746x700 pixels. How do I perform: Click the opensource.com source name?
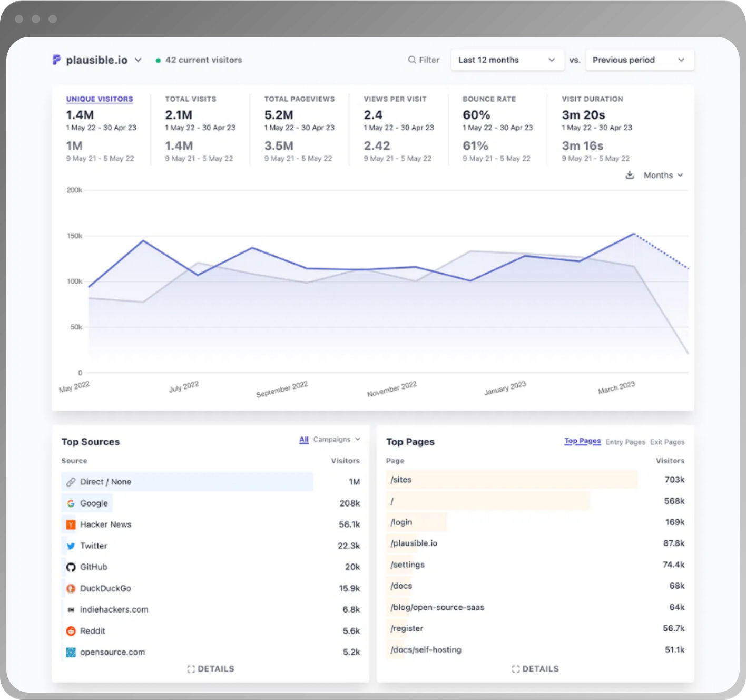coord(113,652)
